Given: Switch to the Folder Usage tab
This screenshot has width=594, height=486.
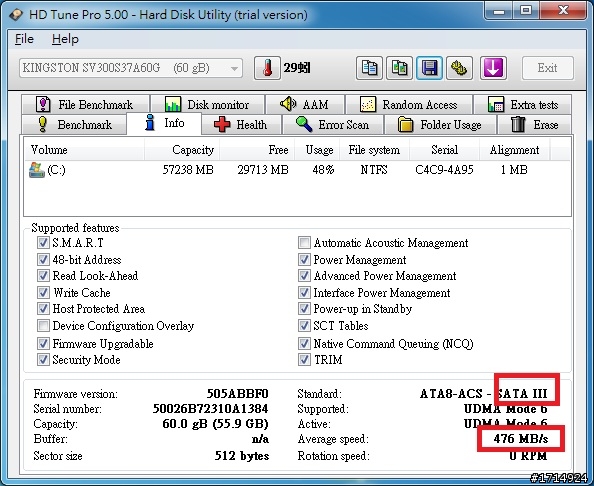Looking at the screenshot, I should pyautogui.click(x=440, y=125).
